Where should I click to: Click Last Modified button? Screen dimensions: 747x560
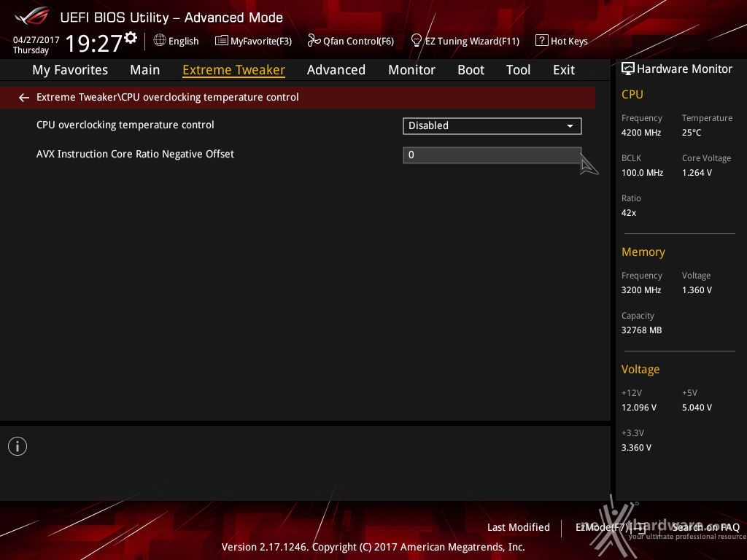coord(519,527)
